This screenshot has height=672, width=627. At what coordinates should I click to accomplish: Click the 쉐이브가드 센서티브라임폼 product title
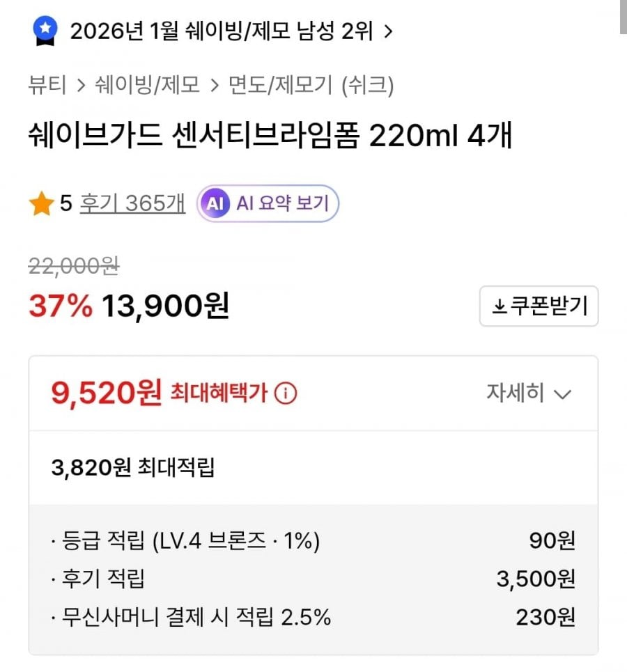click(270, 136)
